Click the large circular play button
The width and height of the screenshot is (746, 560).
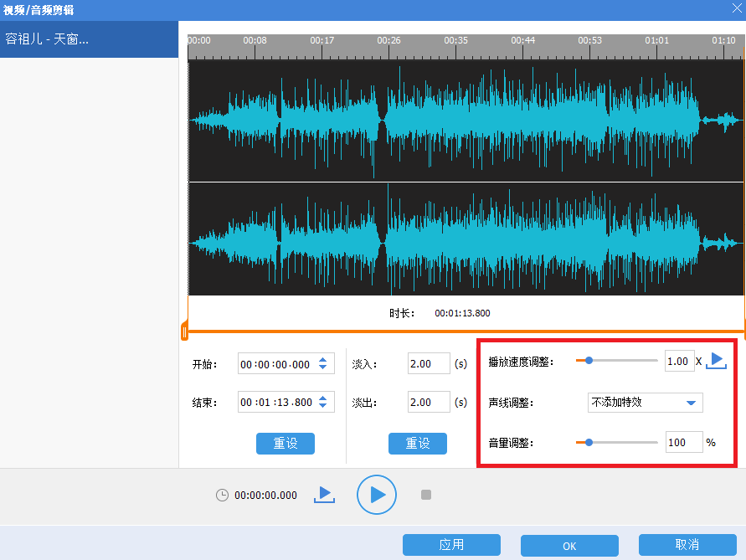(x=376, y=495)
